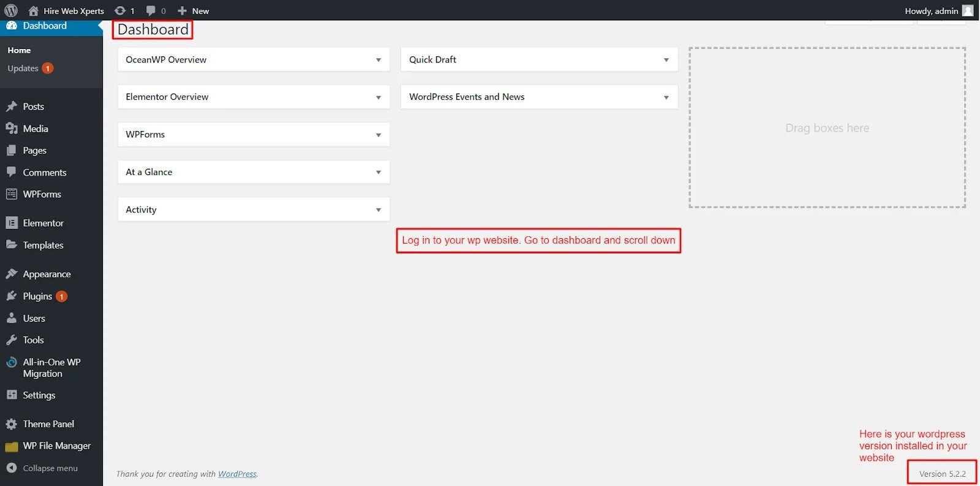Click the Drag boxes here drop zone
This screenshot has width=980, height=486.
point(827,127)
